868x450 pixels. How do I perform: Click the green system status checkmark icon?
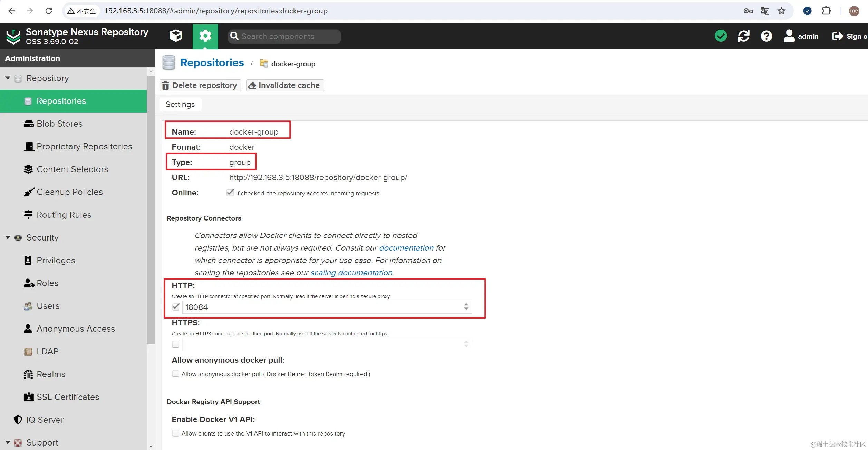[721, 36]
